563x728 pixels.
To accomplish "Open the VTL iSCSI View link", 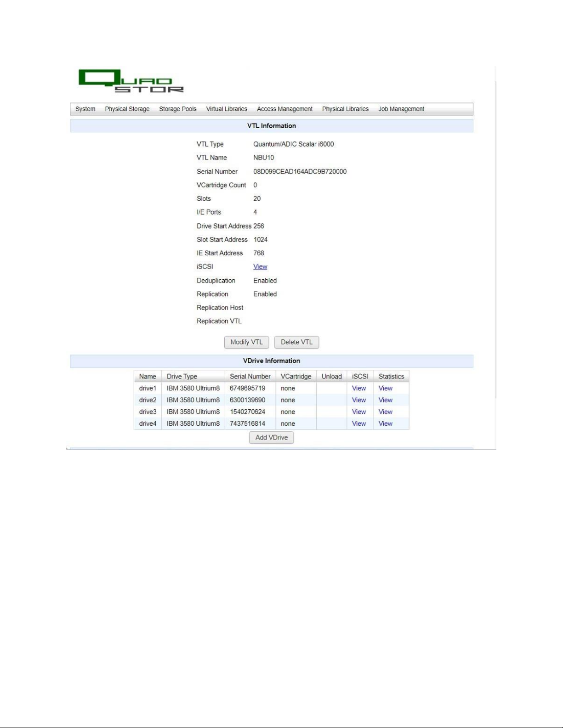I will click(260, 266).
